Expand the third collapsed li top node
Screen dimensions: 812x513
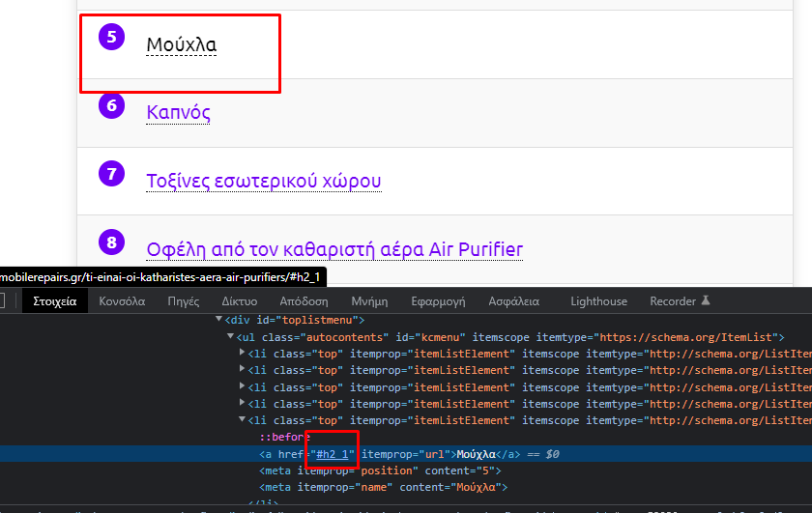click(x=242, y=386)
